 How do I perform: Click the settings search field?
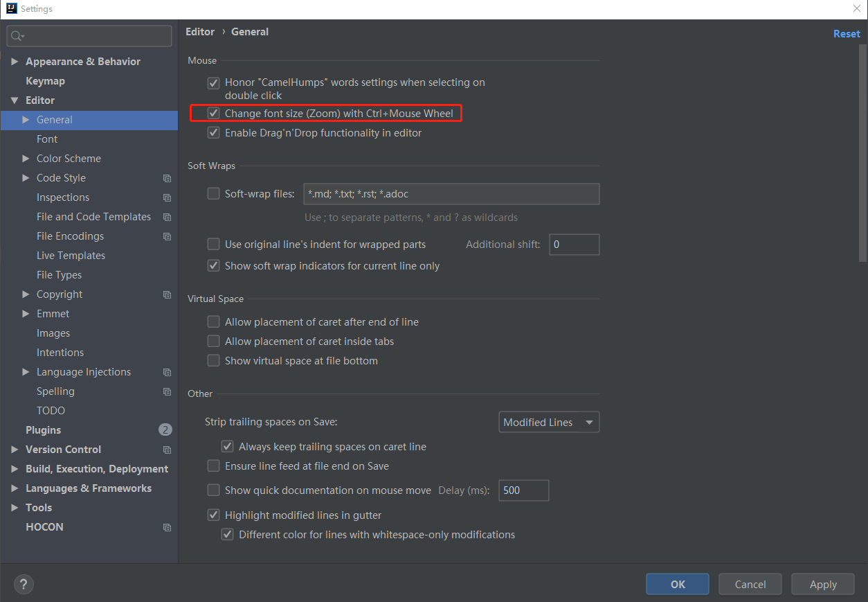click(x=89, y=36)
